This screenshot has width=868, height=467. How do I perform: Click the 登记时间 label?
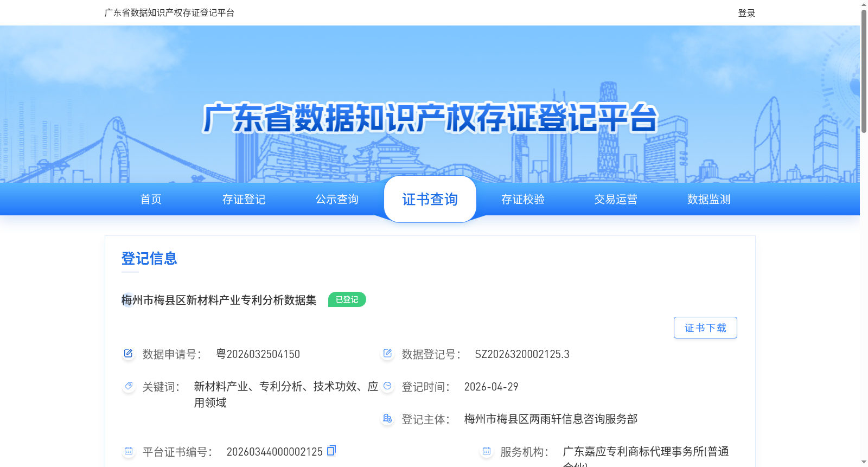426,387
